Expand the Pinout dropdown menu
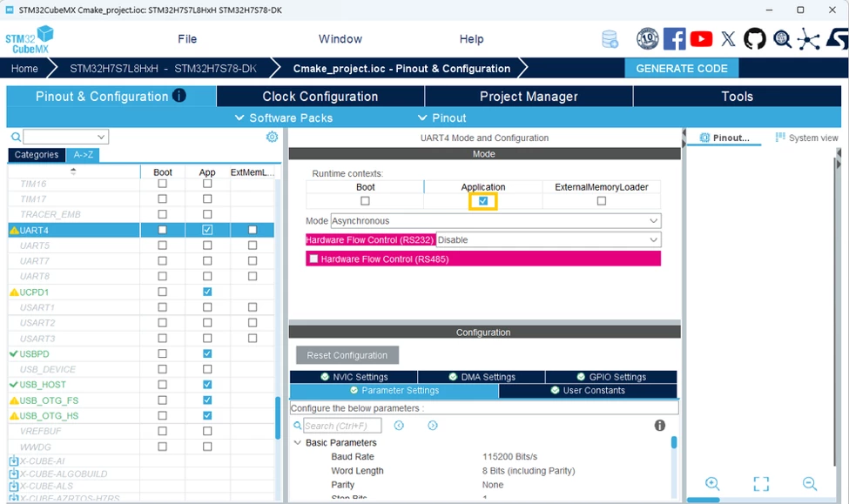The width and height of the screenshot is (849, 504). 441,118
